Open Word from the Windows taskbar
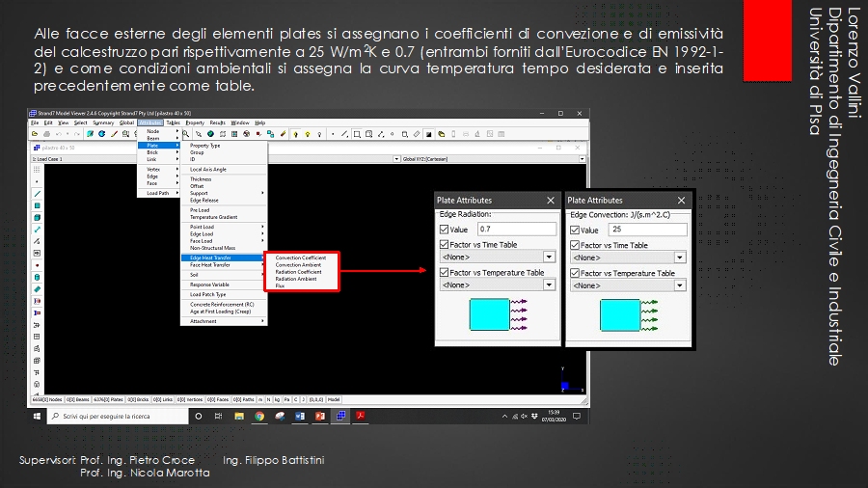 point(299,416)
